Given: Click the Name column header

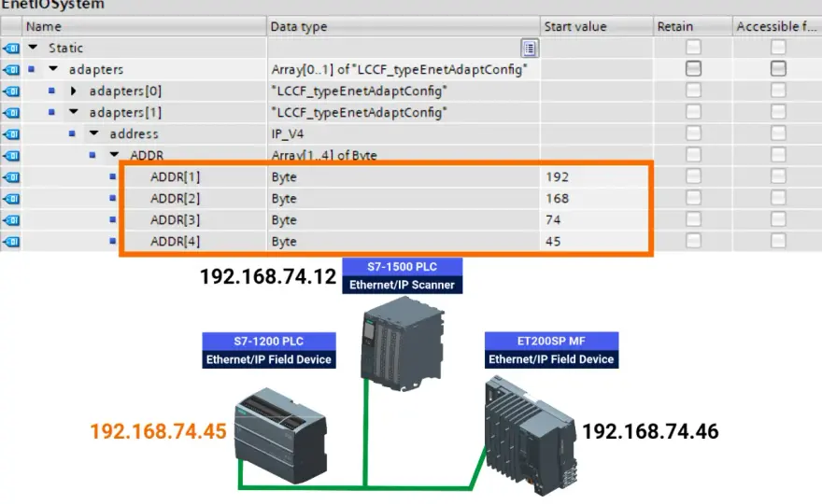Looking at the screenshot, I should click(144, 26).
